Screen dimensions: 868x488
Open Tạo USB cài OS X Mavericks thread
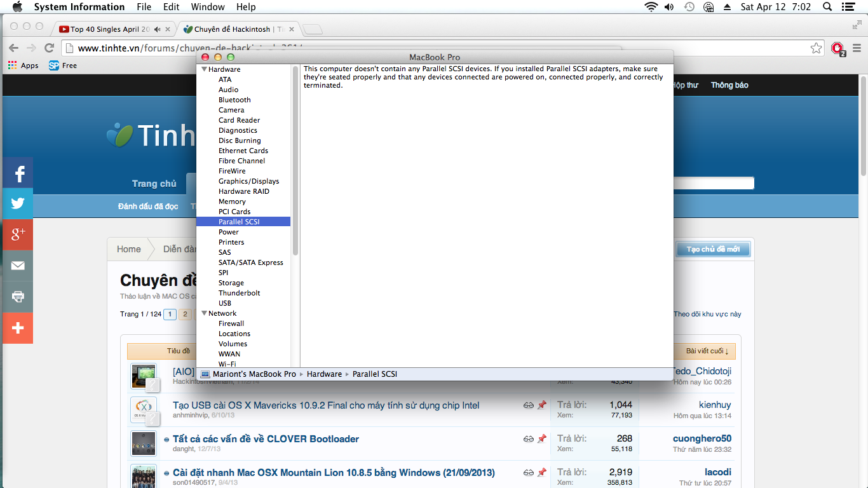point(326,405)
